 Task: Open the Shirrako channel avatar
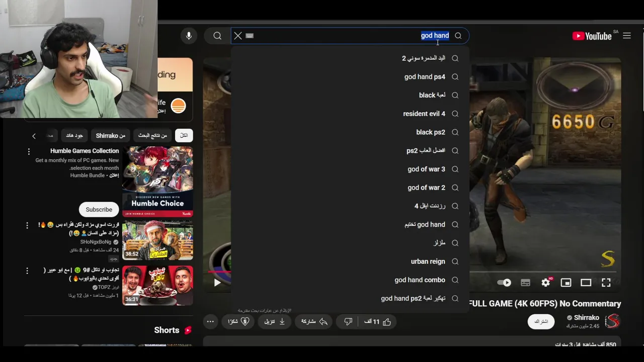tap(612, 321)
